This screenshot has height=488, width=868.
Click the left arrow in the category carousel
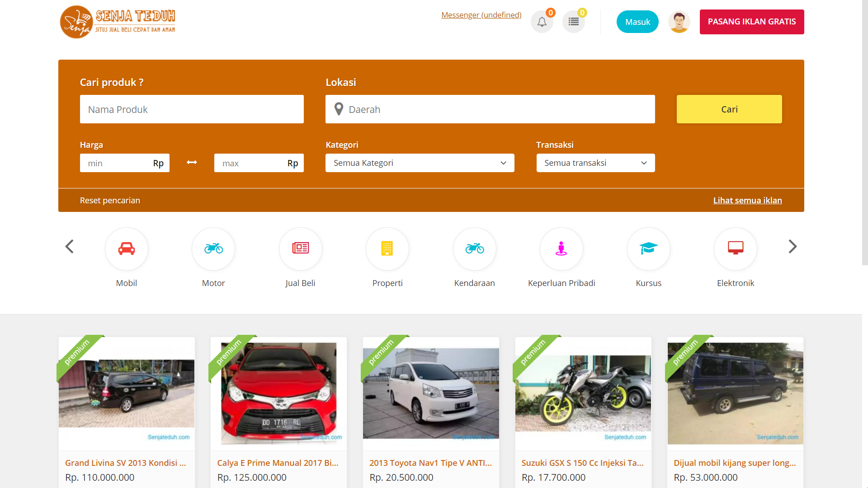point(69,247)
